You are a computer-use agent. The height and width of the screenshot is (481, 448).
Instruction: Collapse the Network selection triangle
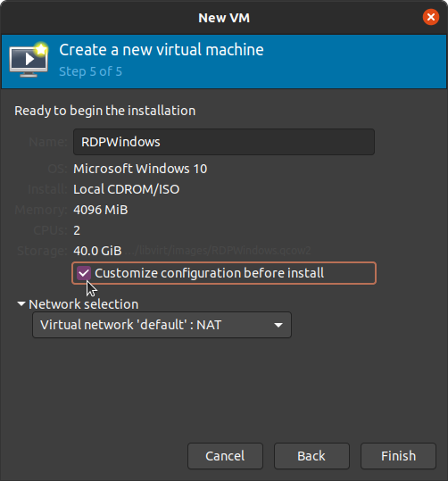21,304
